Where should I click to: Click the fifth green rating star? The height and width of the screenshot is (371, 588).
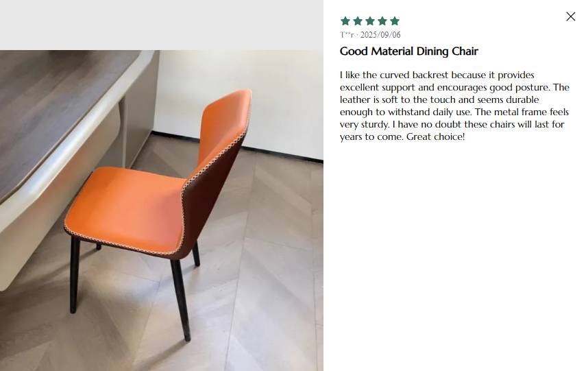[x=395, y=21]
